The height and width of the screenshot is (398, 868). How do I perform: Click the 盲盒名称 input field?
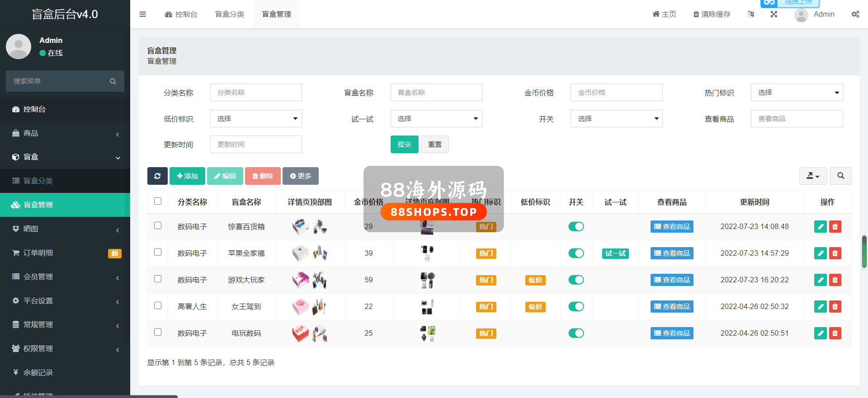tap(436, 93)
